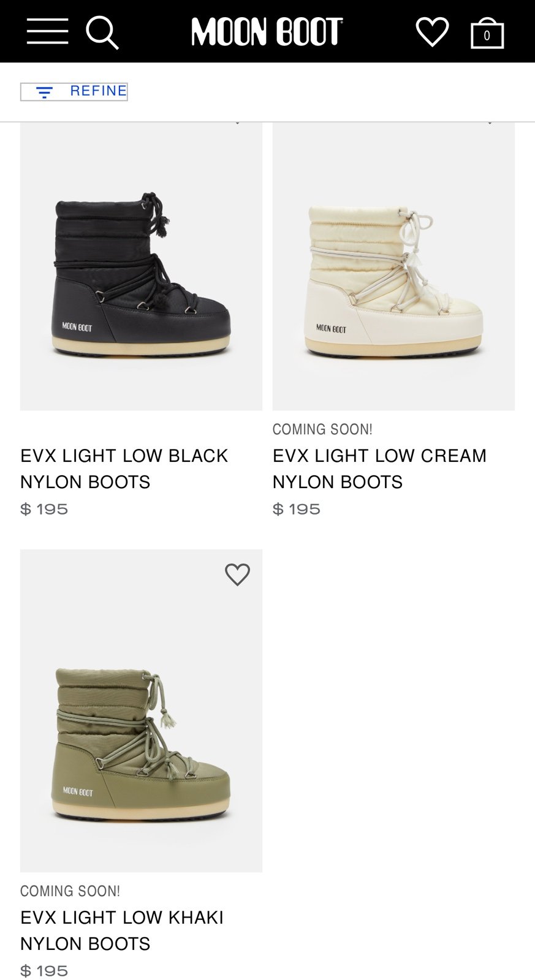Select EVX Light Low Cream Nylon Boots title
This screenshot has width=535, height=980.
(379, 469)
